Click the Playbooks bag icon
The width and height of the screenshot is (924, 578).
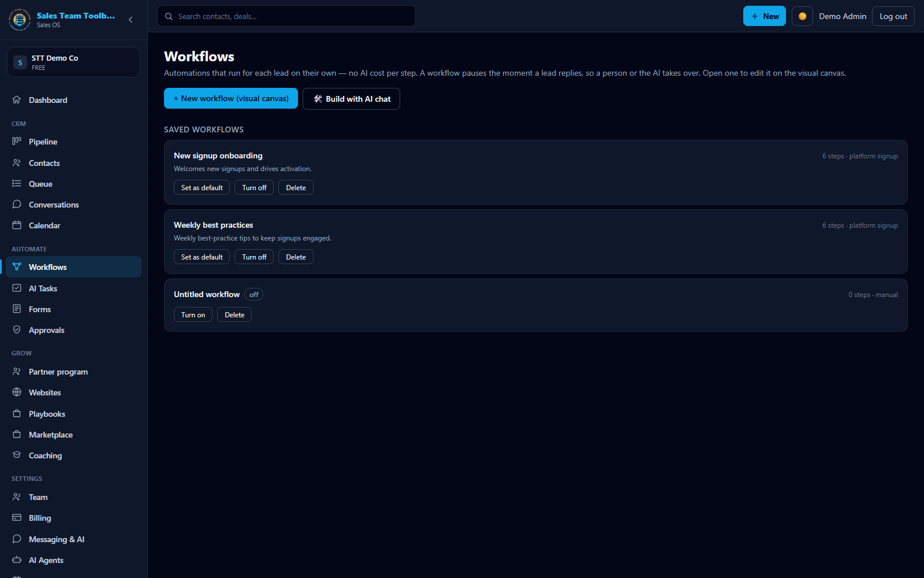[x=17, y=414]
